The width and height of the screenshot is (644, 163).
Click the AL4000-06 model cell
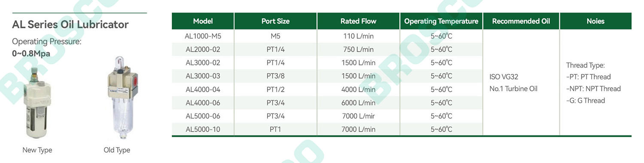click(203, 103)
